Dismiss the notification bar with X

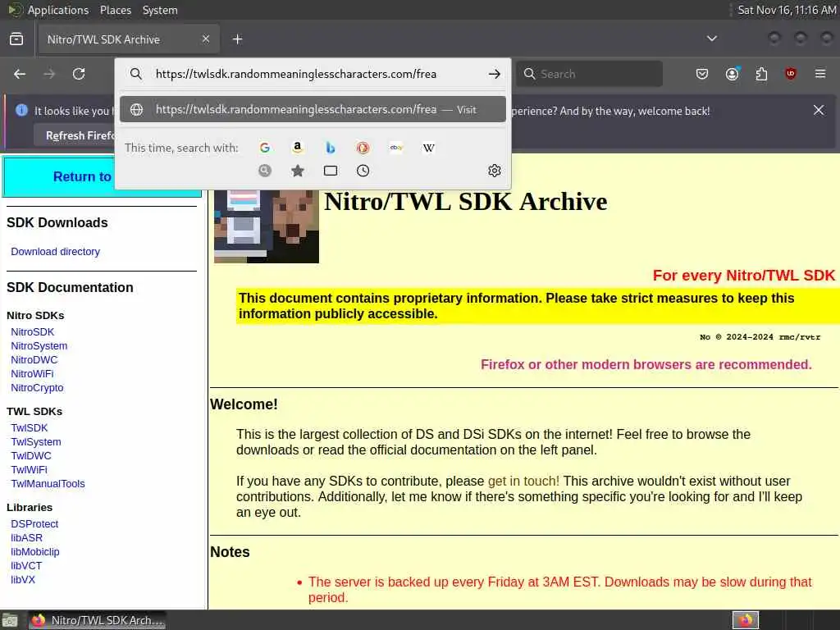[819, 111]
